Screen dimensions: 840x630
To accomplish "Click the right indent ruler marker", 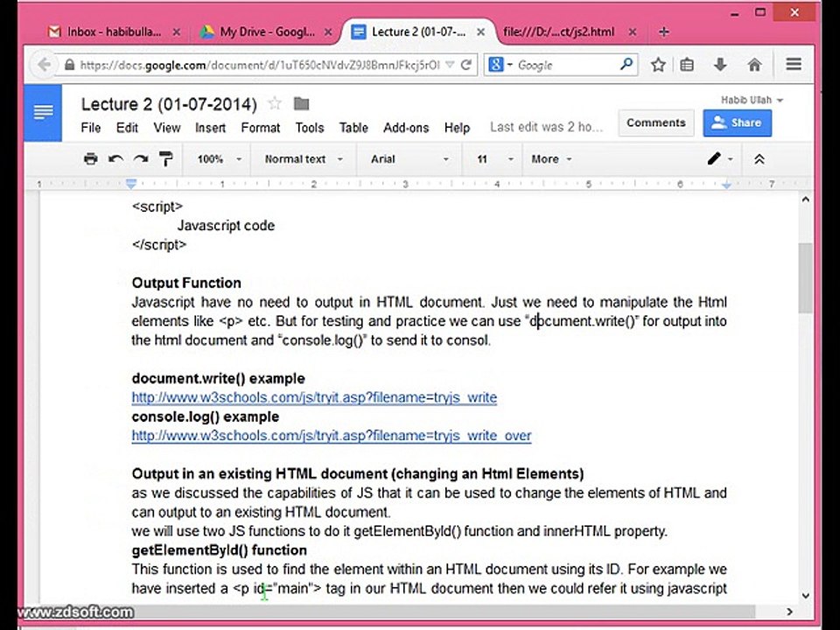I will pos(726,185).
